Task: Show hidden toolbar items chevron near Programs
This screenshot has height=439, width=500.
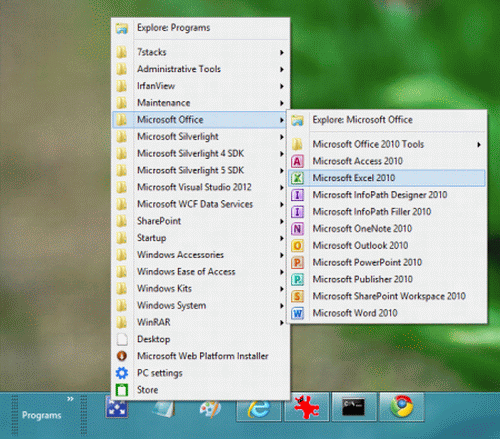Action: pos(70,399)
